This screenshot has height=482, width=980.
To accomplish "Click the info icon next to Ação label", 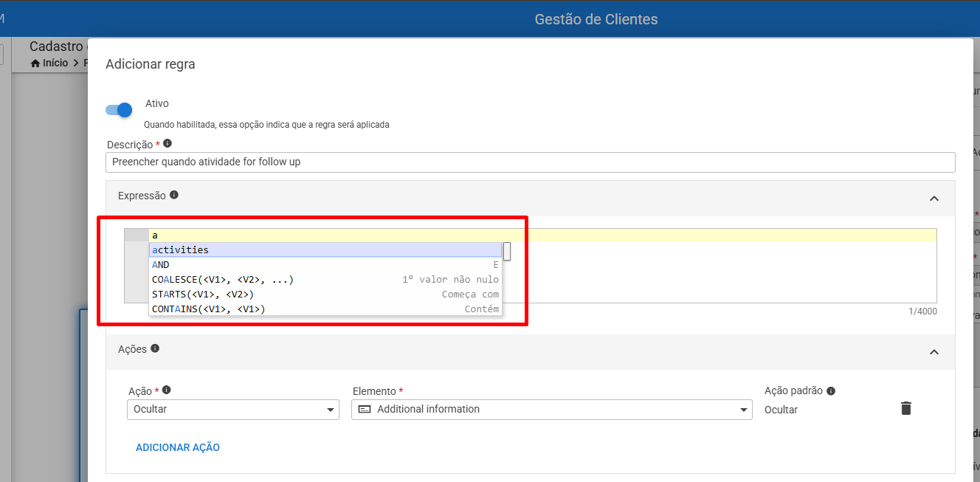I will [x=167, y=390].
